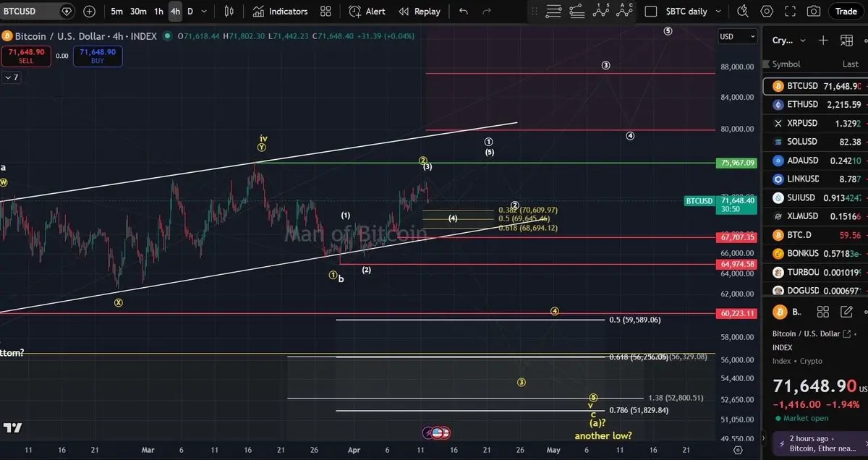The width and height of the screenshot is (868, 460).
Task: Create a new Alert
Action: click(x=367, y=12)
